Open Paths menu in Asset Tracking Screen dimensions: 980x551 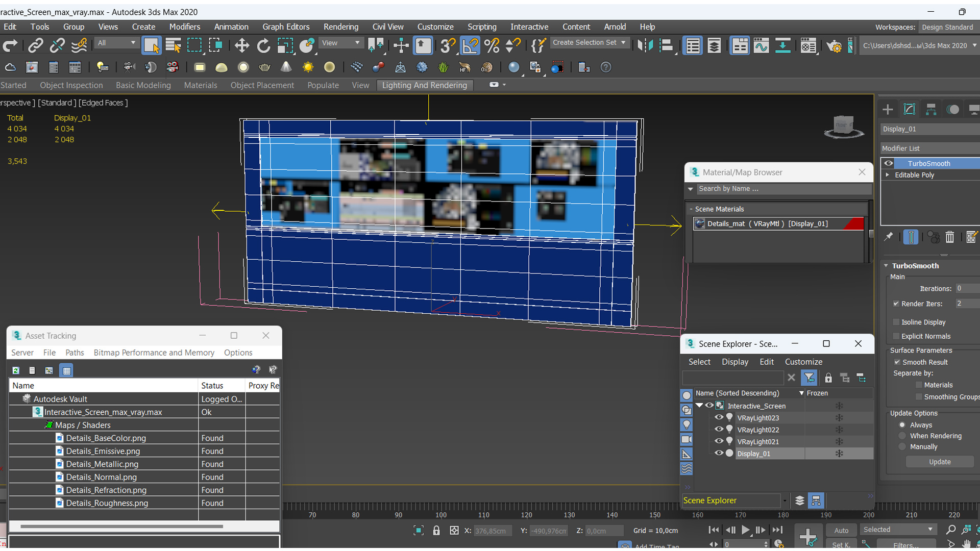click(75, 353)
